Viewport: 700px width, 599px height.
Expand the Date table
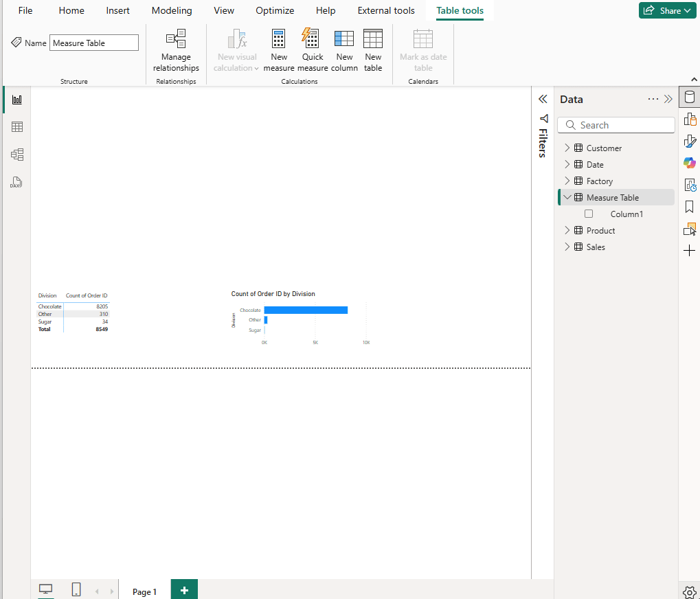click(567, 164)
